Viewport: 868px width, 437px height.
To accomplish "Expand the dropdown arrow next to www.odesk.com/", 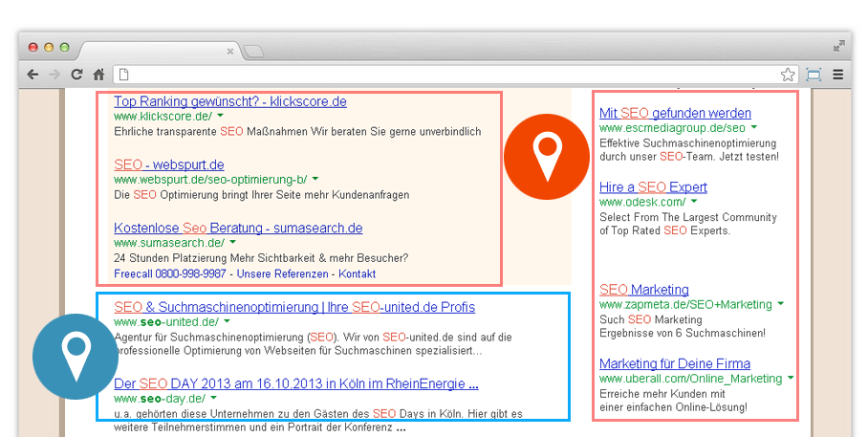I will (694, 202).
